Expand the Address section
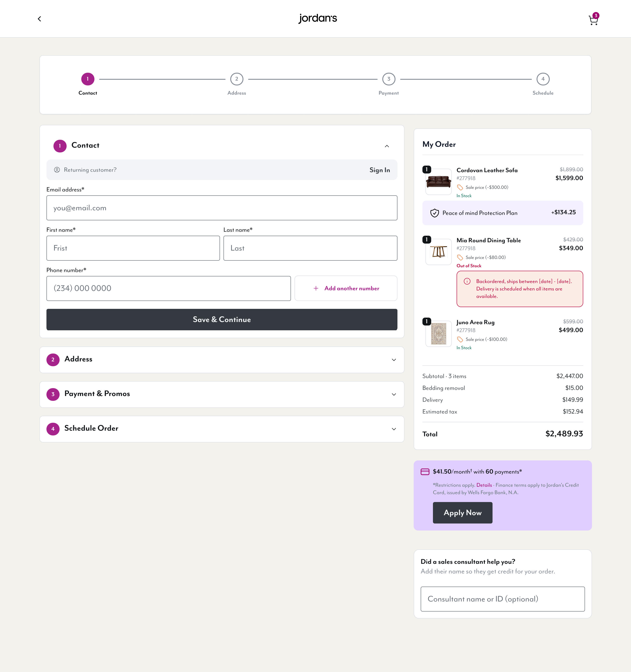 tap(222, 360)
